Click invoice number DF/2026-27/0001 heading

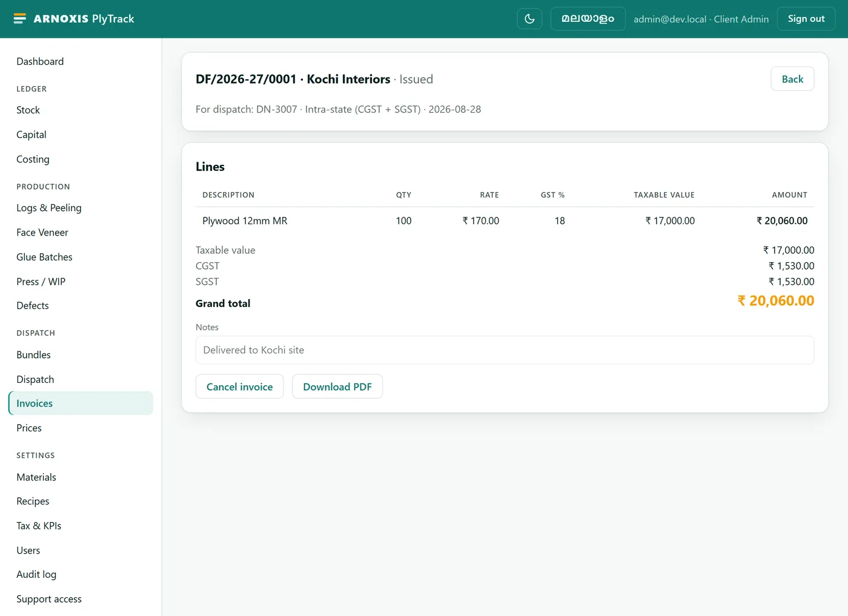tap(246, 79)
